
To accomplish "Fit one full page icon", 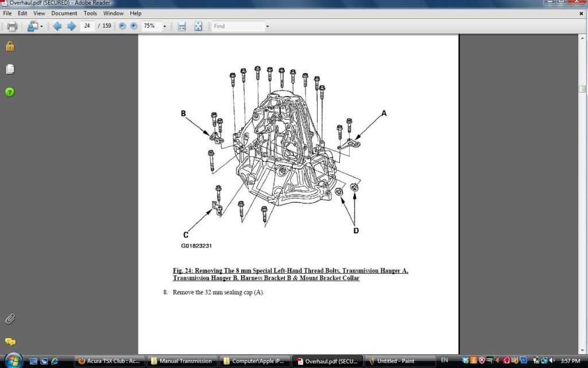I will pos(198,26).
